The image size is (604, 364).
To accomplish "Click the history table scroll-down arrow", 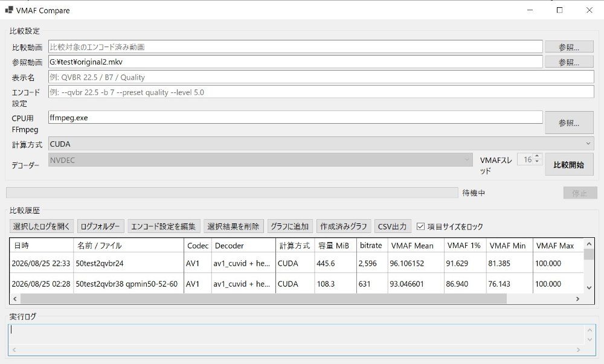I will tap(588, 287).
